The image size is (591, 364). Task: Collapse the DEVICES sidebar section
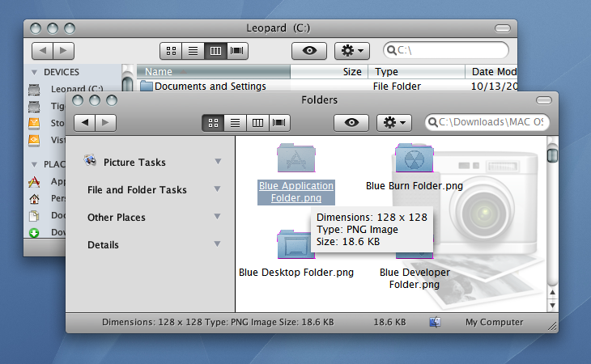pos(34,72)
